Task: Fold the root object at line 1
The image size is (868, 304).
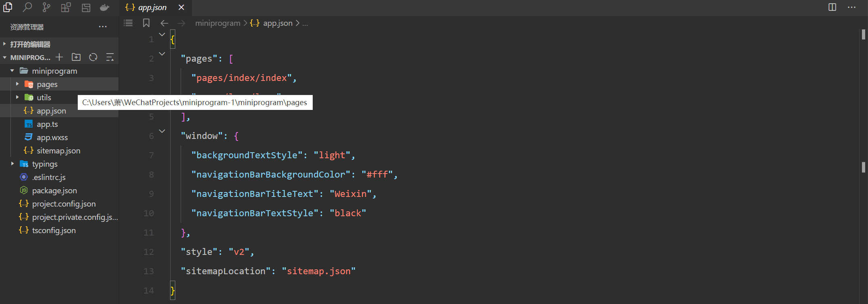Action: 162,35
